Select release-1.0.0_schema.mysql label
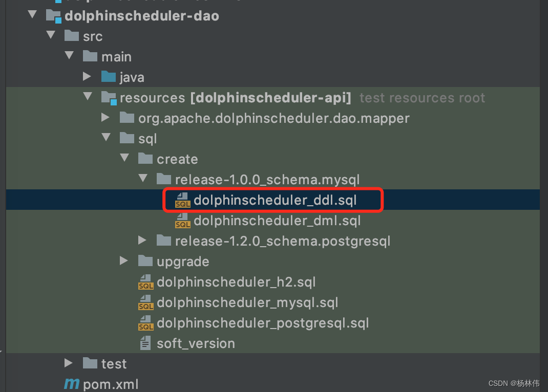The width and height of the screenshot is (548, 392). pyautogui.click(x=267, y=180)
